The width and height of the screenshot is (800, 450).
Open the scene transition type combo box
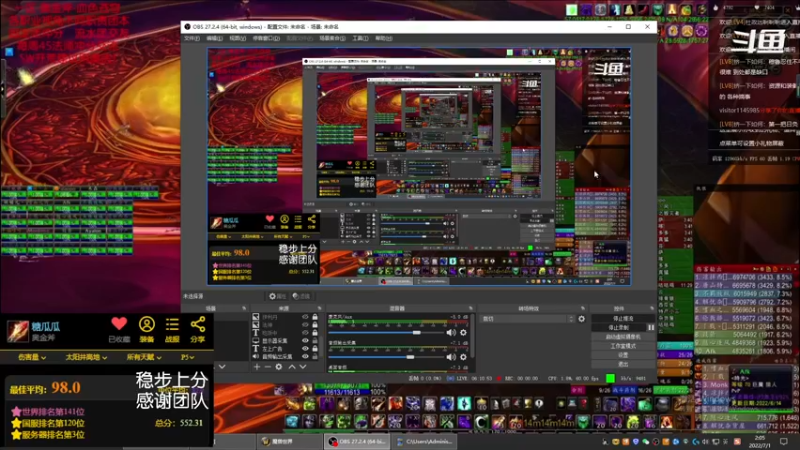[x=528, y=319]
